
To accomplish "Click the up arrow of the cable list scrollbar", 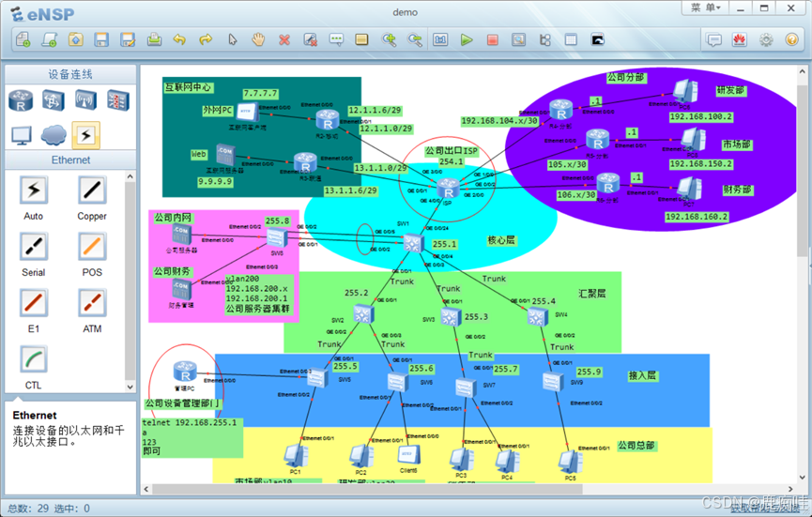I will click(x=130, y=176).
